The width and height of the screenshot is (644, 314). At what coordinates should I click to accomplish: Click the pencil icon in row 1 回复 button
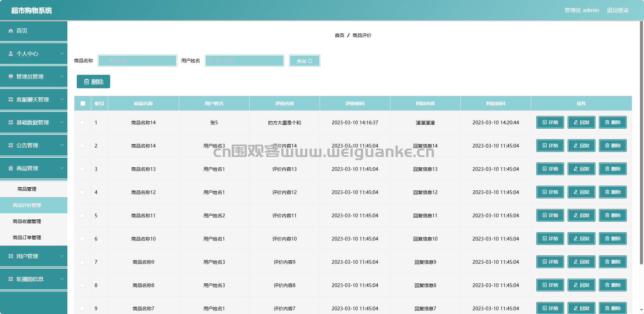pos(576,122)
